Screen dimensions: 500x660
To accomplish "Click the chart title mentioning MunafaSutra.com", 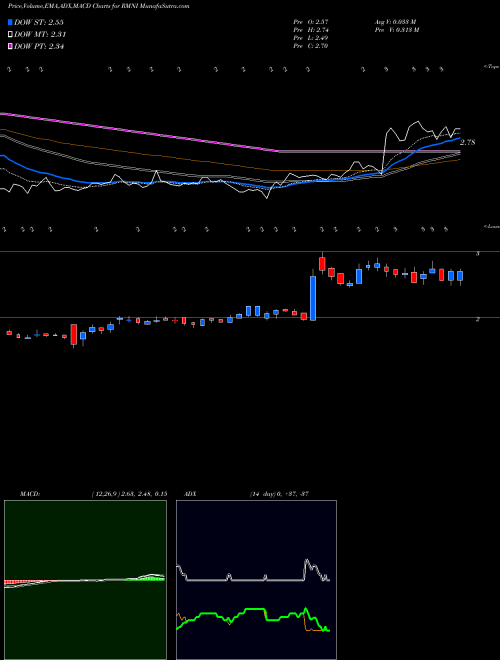I will 98,6.
